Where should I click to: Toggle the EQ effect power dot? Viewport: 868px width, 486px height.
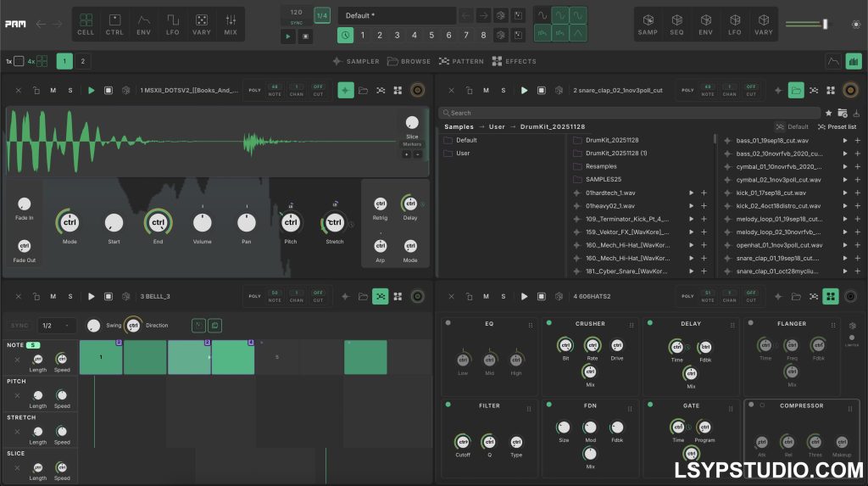click(x=448, y=323)
